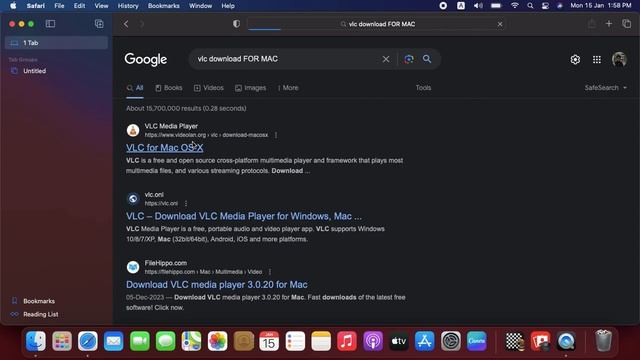The width and height of the screenshot is (640, 360).
Task: Open Music from the Dock
Action: click(x=347, y=341)
